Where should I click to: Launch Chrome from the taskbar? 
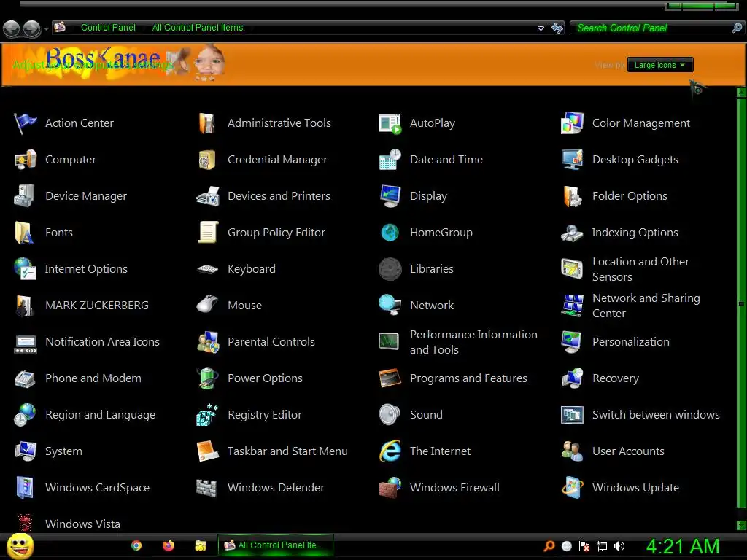point(136,545)
